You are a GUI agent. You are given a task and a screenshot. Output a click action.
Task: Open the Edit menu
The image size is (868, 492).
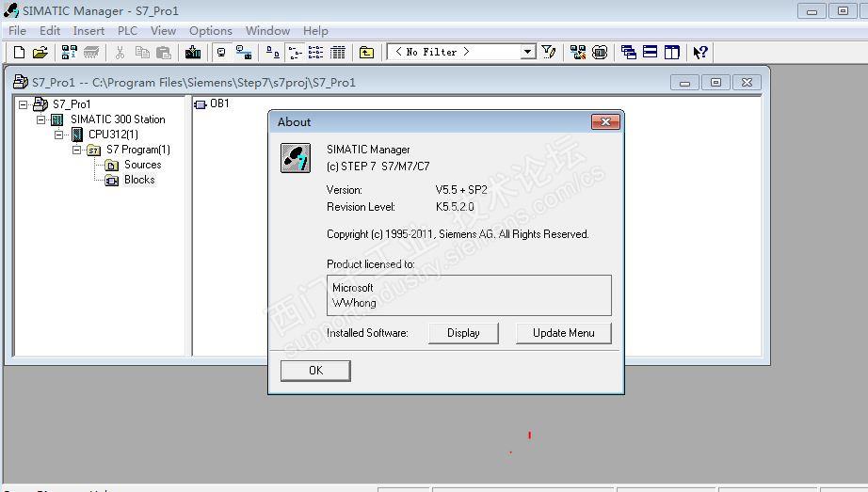point(50,31)
